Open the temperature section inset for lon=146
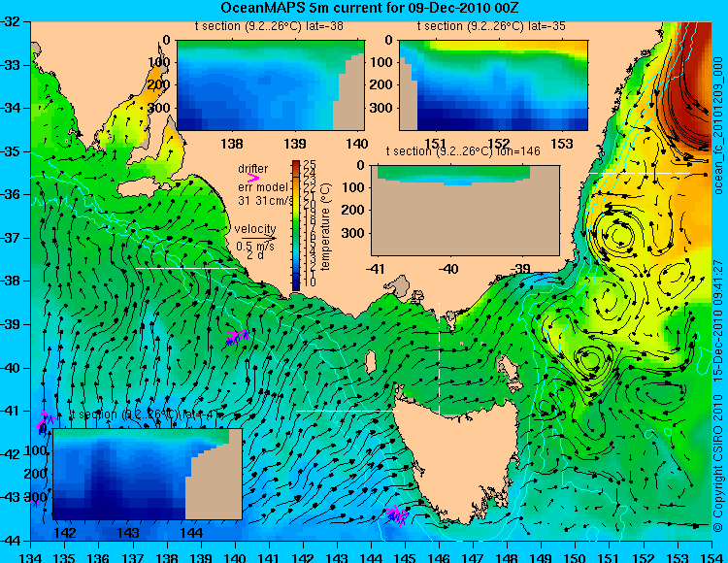Screen dimensions: 728x563 [465, 210]
